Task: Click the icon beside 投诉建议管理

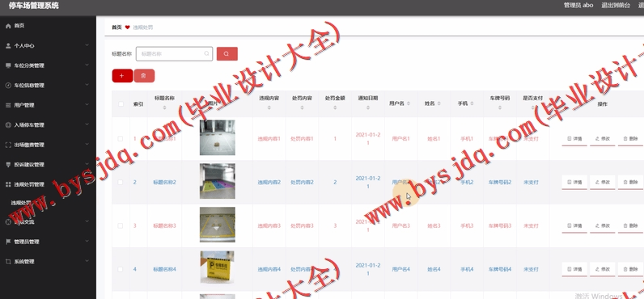Action: (x=8, y=165)
